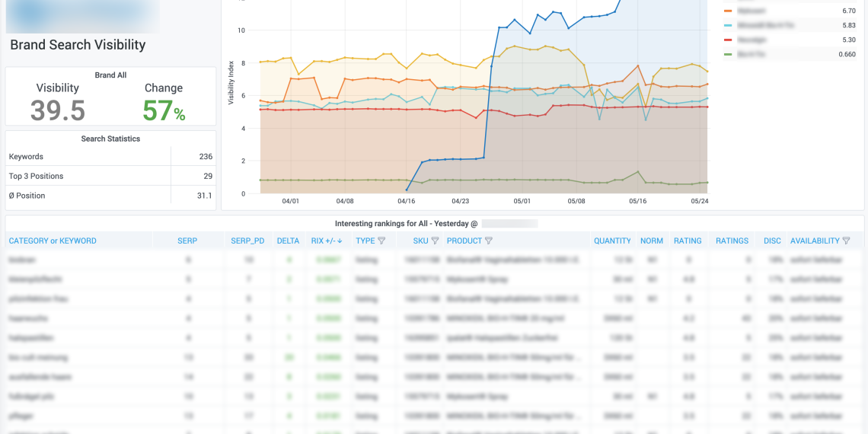
Task: Sort table by RATINGS column header
Action: pyautogui.click(x=732, y=241)
